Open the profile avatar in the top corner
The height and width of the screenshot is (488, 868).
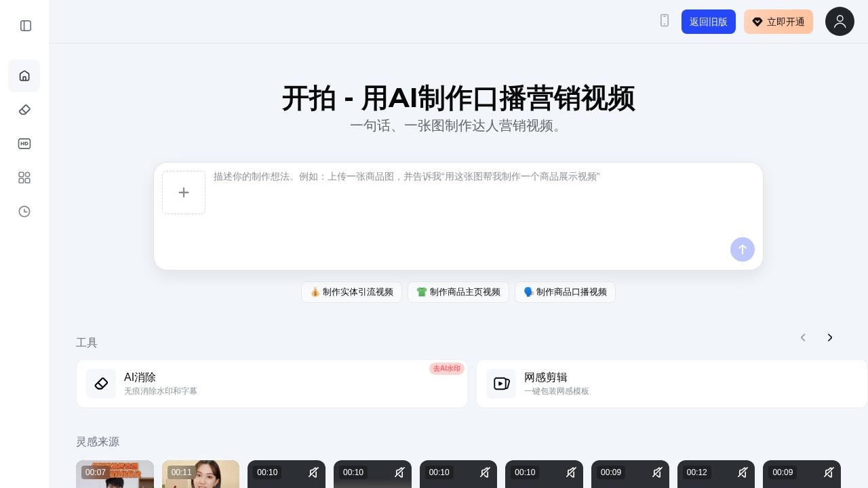click(840, 22)
